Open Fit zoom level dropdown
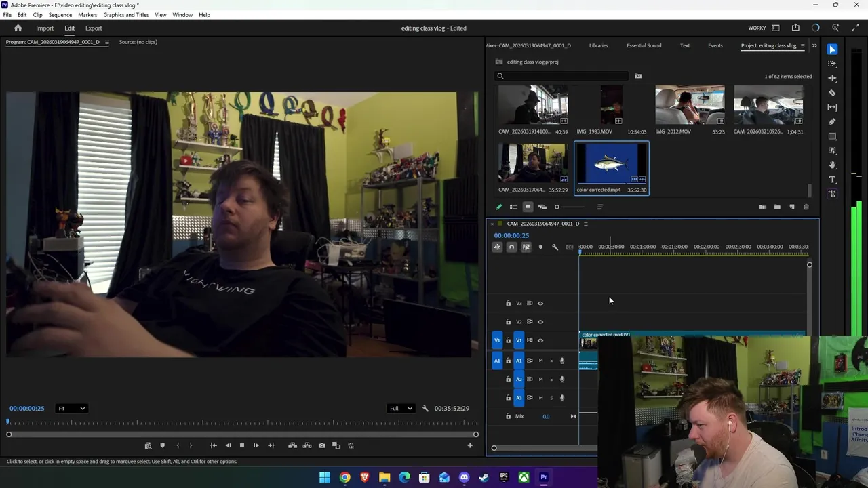This screenshot has width=868, height=488. tap(71, 409)
